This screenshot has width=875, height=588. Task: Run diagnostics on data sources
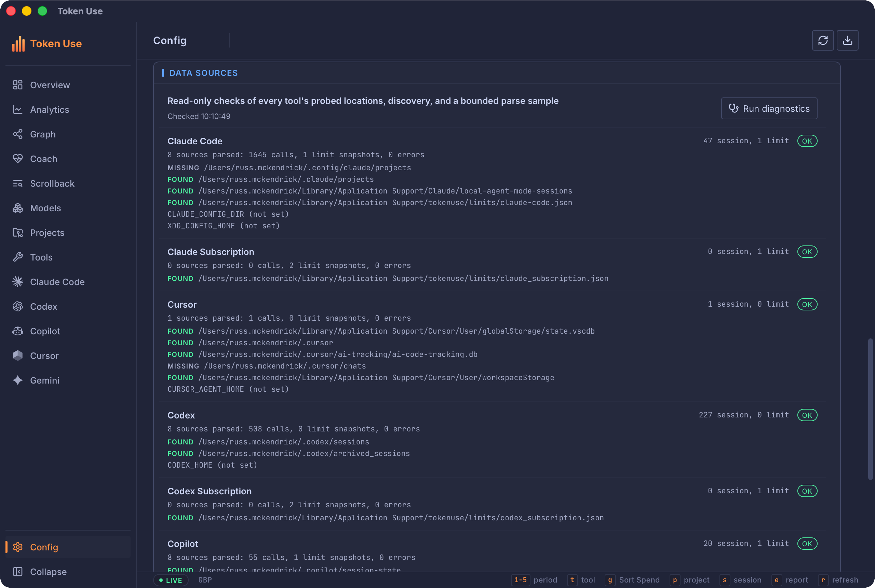[x=769, y=108]
